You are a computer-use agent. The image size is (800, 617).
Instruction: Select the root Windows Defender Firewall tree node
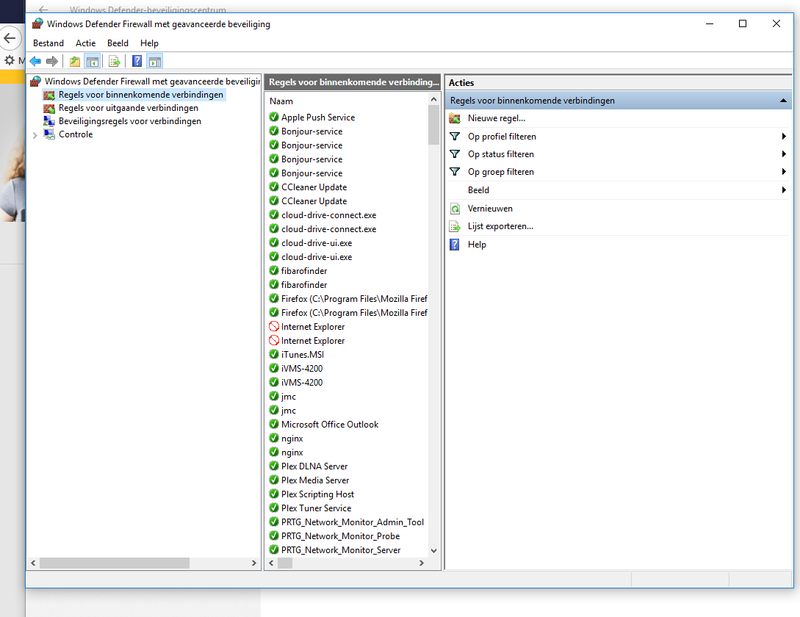tap(152, 82)
